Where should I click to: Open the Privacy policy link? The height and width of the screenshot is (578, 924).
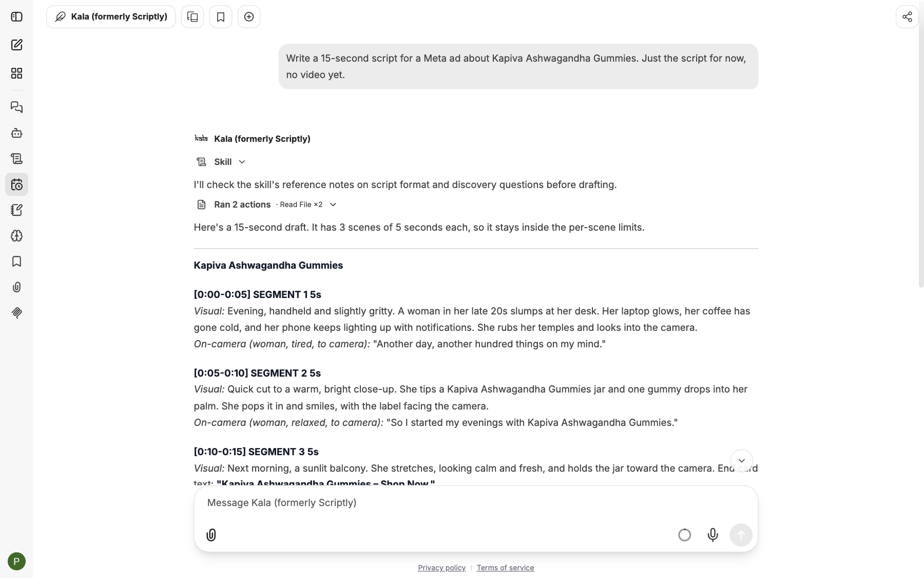click(441, 568)
